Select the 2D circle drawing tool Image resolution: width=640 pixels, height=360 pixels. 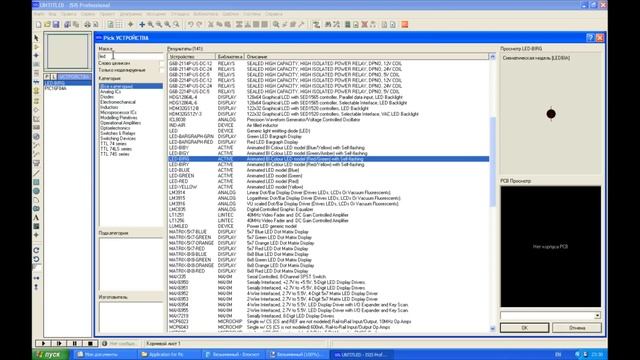tap(36, 191)
